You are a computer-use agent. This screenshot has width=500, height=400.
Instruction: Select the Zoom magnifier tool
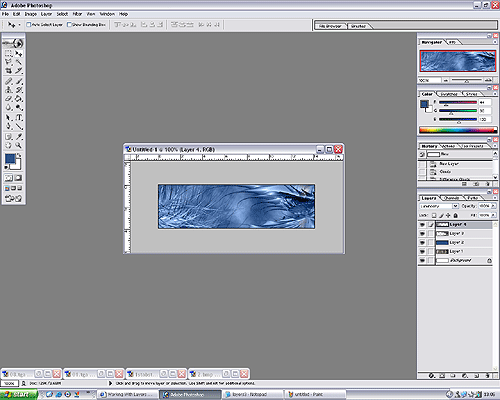click(19, 145)
